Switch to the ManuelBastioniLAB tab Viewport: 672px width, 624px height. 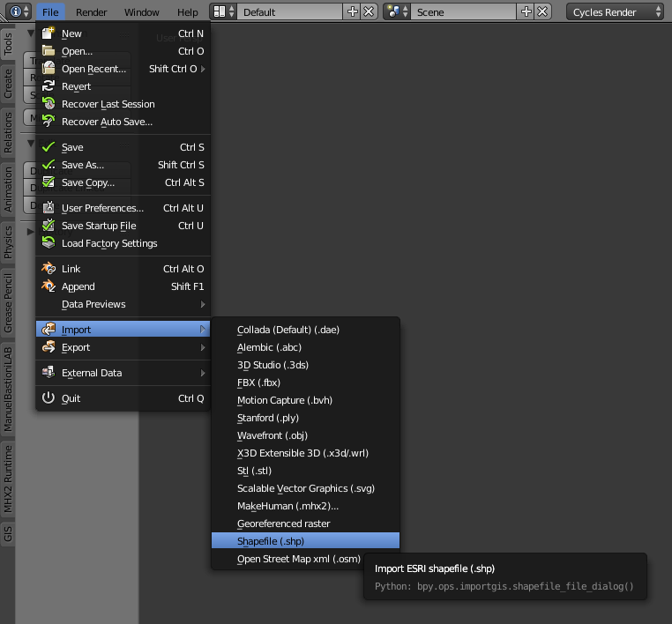tap(8, 389)
